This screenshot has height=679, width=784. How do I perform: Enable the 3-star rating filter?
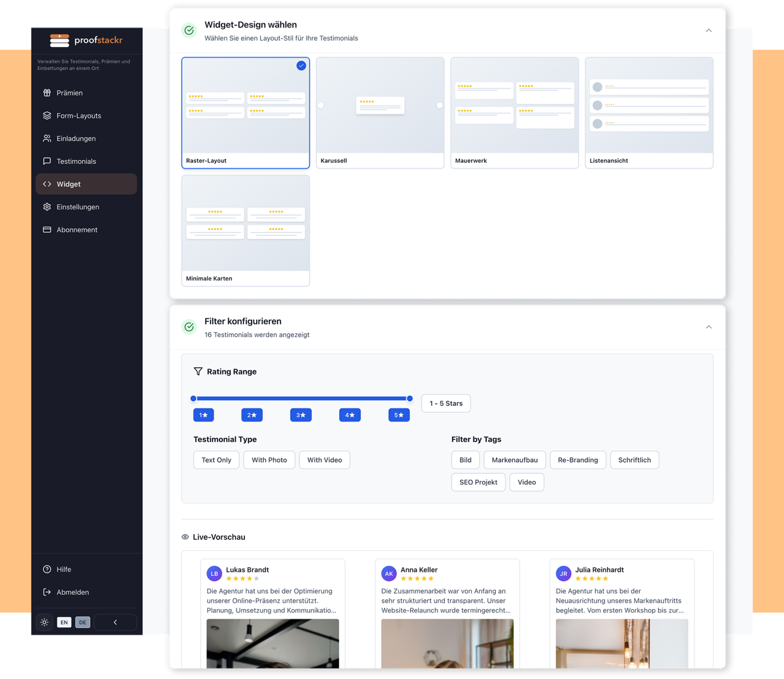pyautogui.click(x=301, y=415)
